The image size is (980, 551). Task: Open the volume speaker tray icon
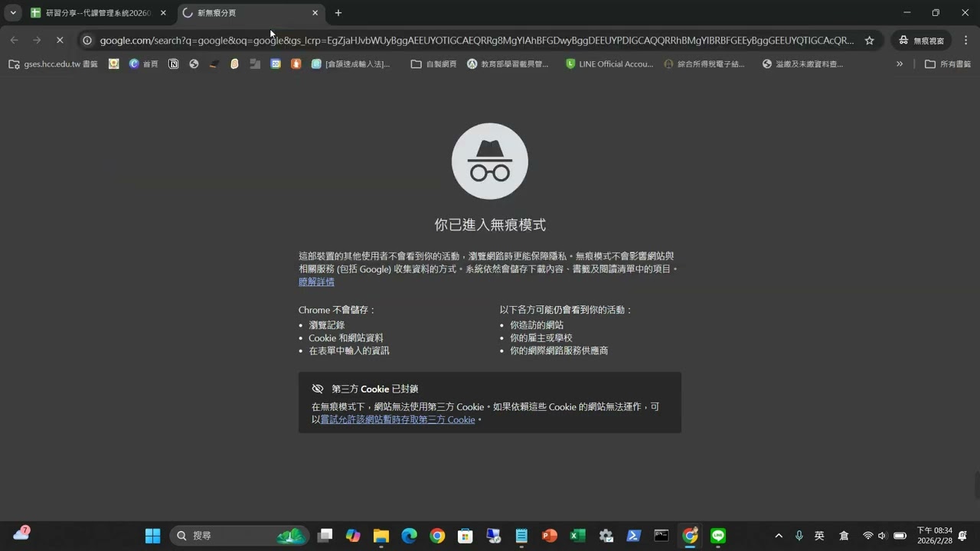[x=882, y=536]
